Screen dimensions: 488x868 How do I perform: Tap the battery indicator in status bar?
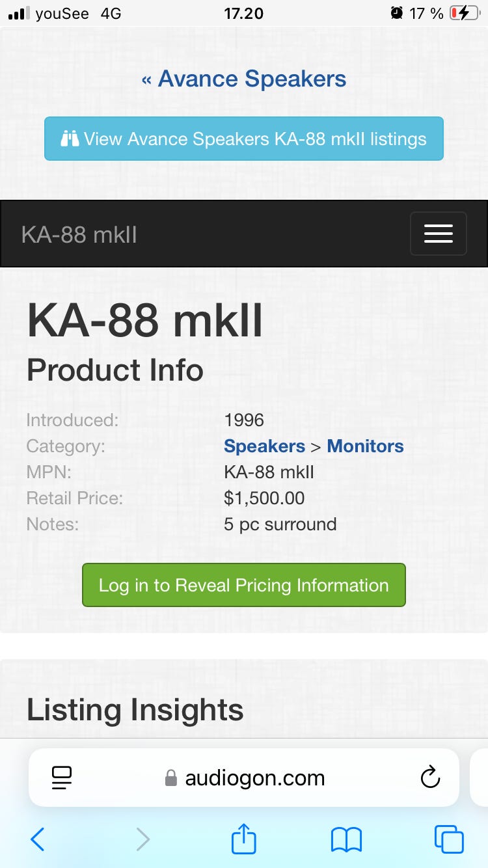click(464, 13)
